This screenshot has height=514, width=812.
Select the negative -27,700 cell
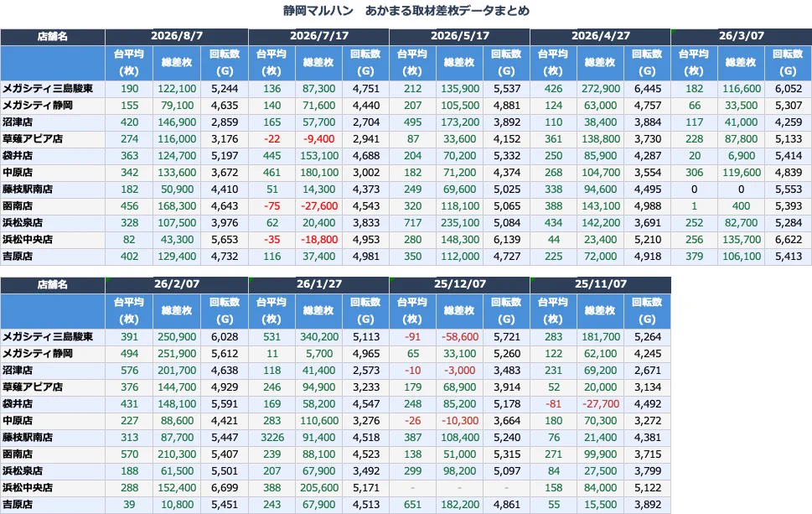click(x=601, y=403)
